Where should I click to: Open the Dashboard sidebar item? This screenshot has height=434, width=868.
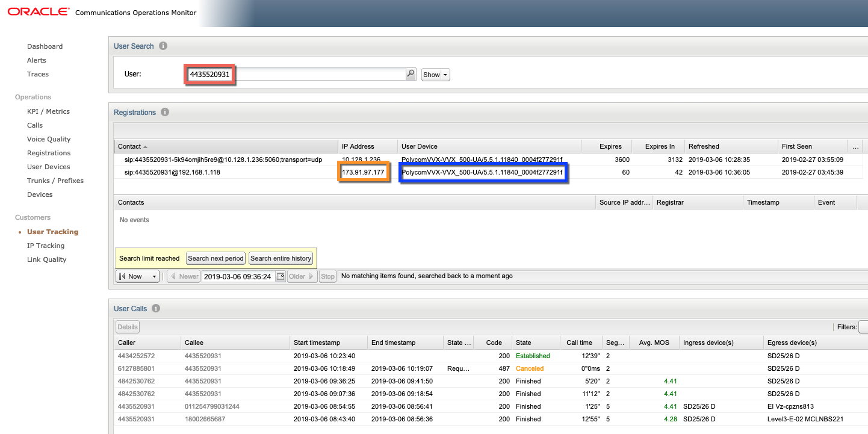(45, 46)
